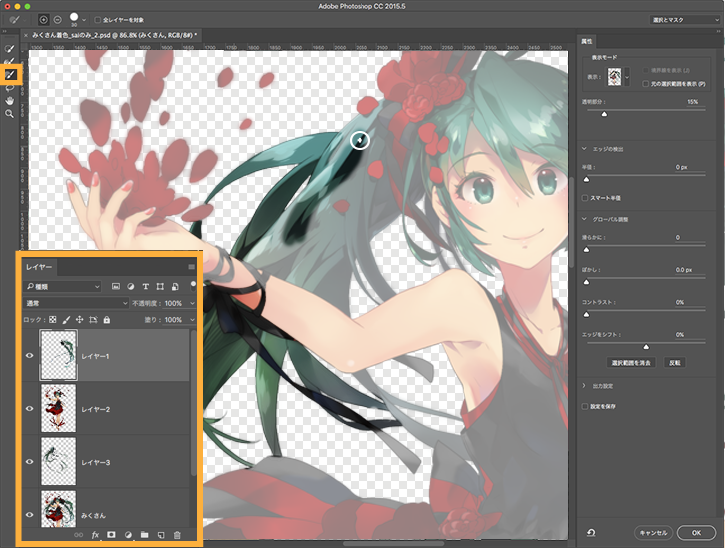The width and height of the screenshot is (725, 548).
Task: Select the レイヤー2 layer thumbnail
Action: coord(58,408)
